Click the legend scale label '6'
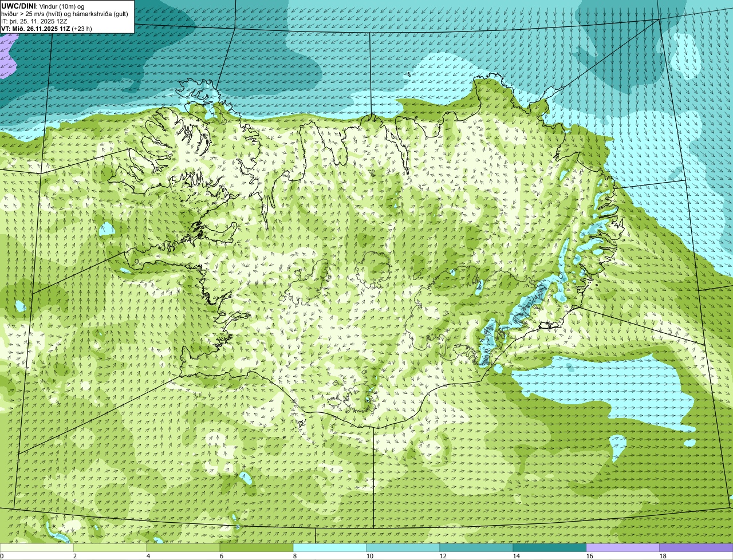 coord(222,556)
